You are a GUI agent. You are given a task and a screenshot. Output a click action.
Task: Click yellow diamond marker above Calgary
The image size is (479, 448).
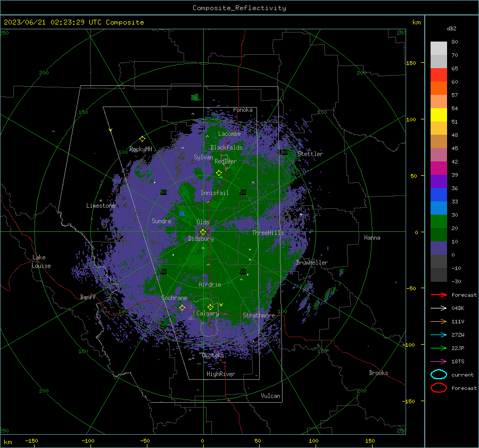point(210,307)
